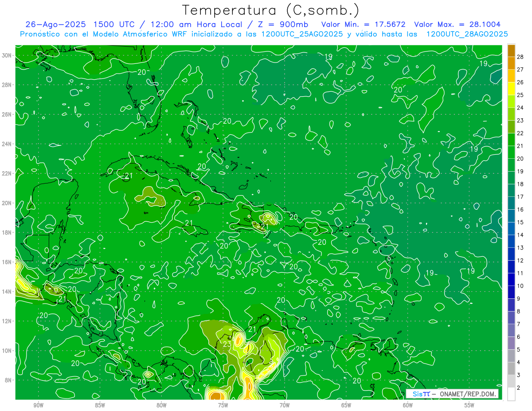Select the valid-until stamp "1200UTC_28AGO2025"
Screen dimensions: 532x411
pos(466,34)
